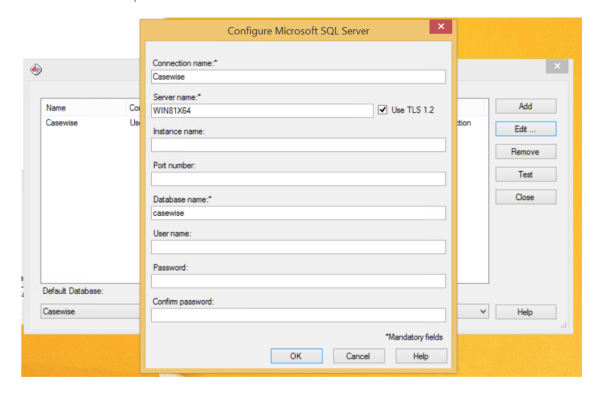Viewport: 602px width, 393px height.
Task: Toggle the Use TLS 1.2 checkbox
Action: (x=382, y=110)
